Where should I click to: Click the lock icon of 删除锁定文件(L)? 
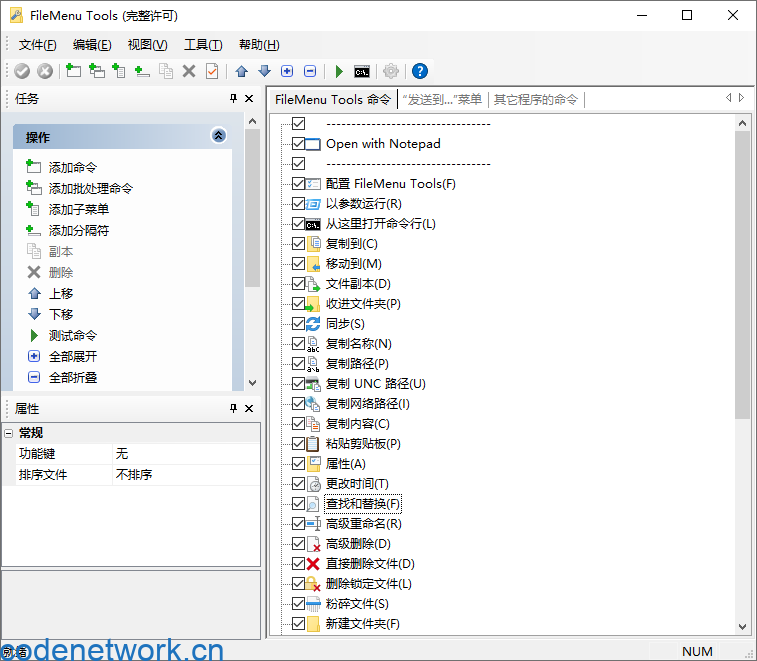tap(313, 584)
